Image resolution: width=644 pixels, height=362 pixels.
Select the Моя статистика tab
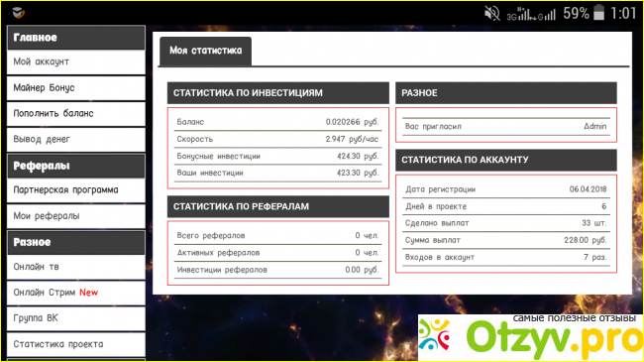click(x=205, y=51)
